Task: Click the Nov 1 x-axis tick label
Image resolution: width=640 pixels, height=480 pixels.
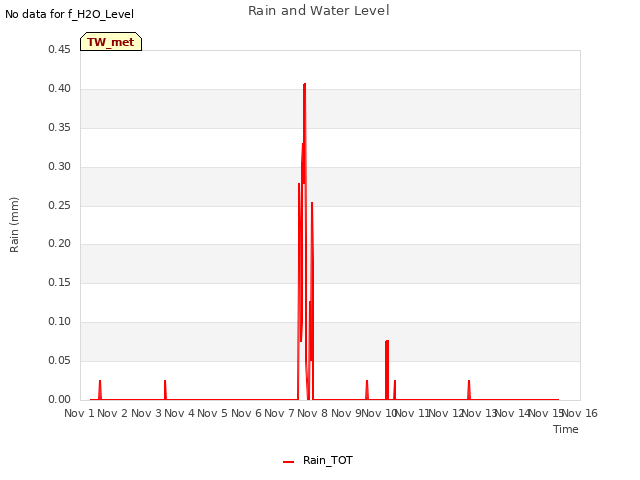Action: coord(79,413)
